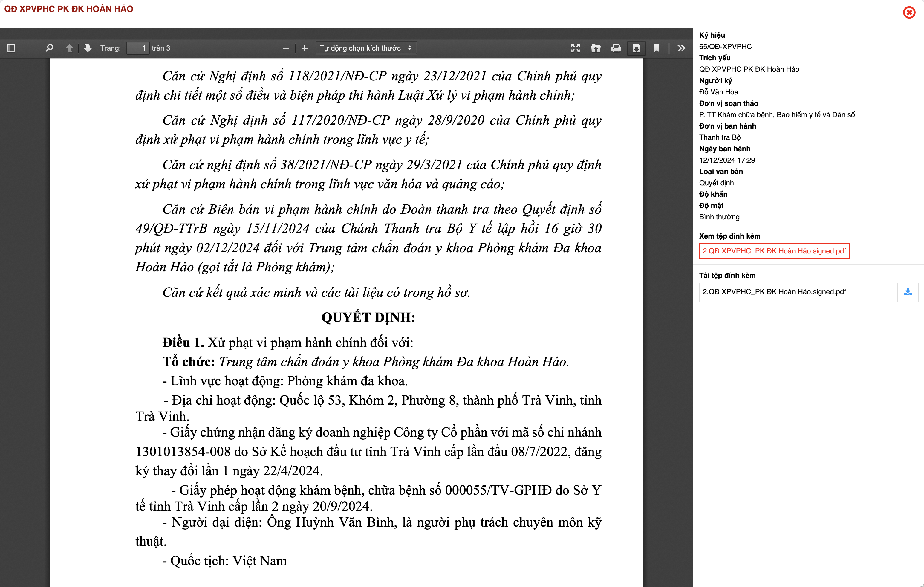Click the blue download attachment icon
Image resolution: width=924 pixels, height=587 pixels.
coord(908,292)
